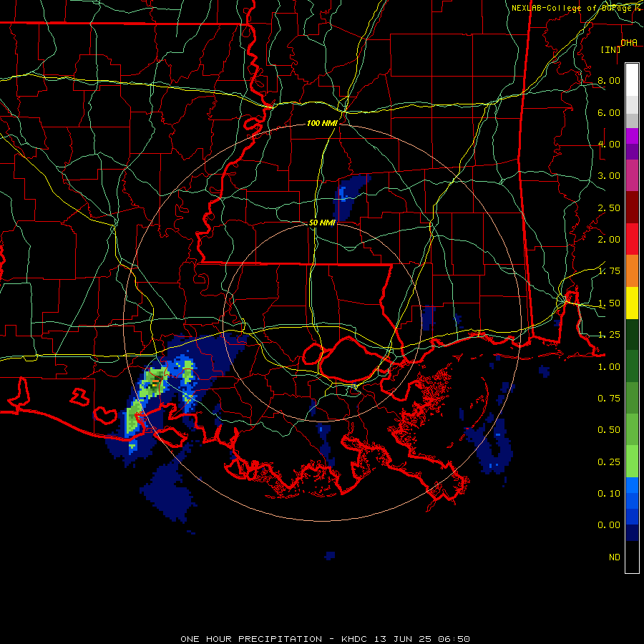The width and height of the screenshot is (644, 644).
Task: Click the 0.75 legend value
Action: coord(609,399)
